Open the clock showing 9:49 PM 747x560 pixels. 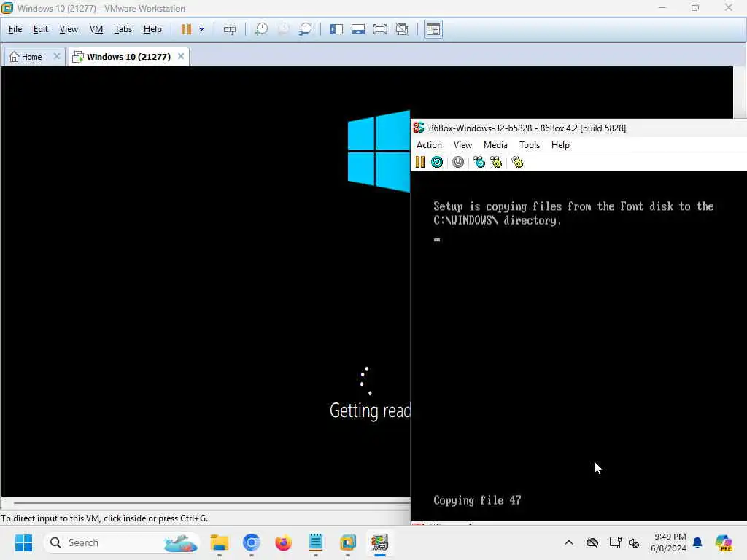pyautogui.click(x=668, y=542)
